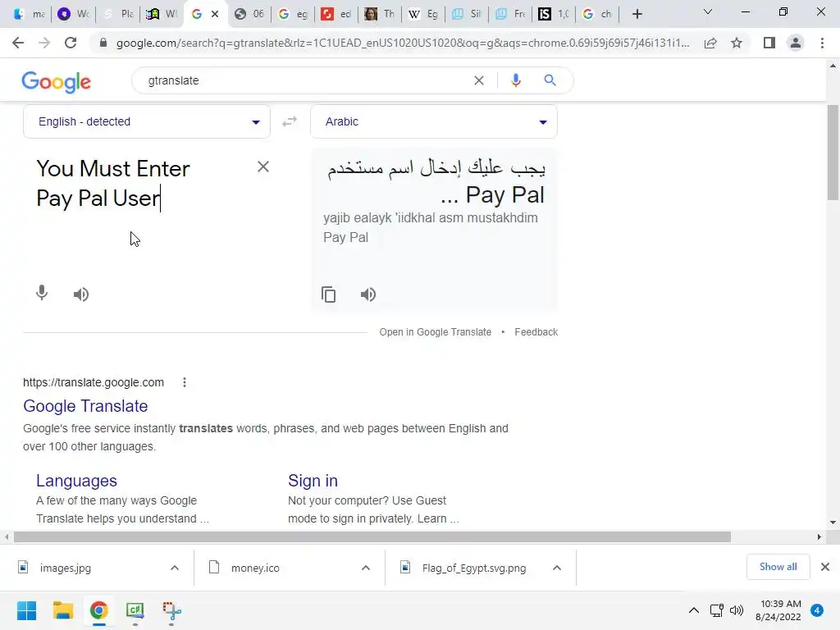
Task: Open downloaded file money.ico
Action: click(256, 568)
